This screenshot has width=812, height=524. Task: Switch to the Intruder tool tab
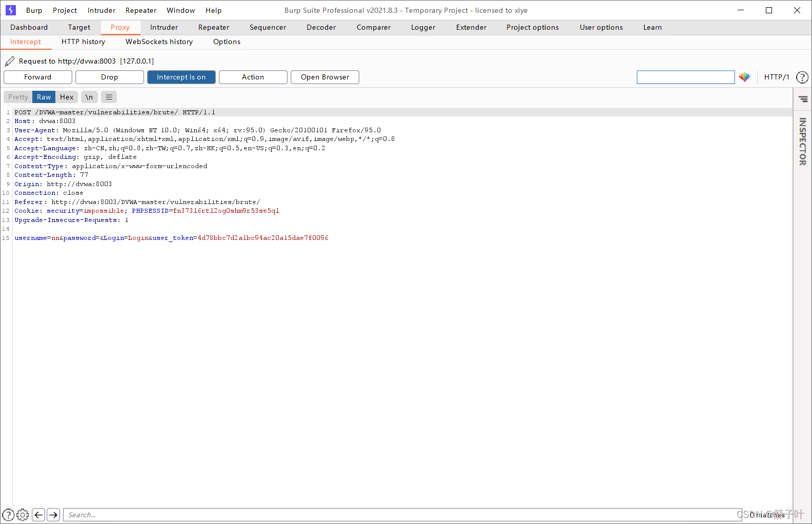click(x=164, y=27)
